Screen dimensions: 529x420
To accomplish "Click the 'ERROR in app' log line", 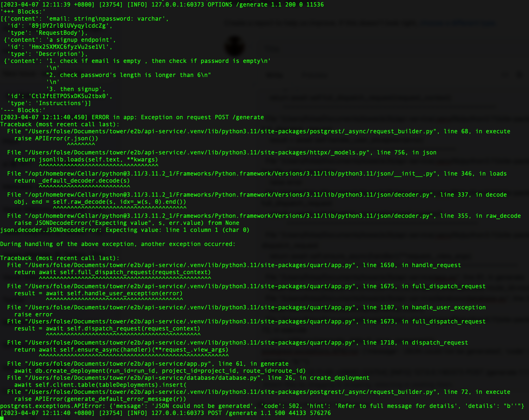I will point(132,117).
